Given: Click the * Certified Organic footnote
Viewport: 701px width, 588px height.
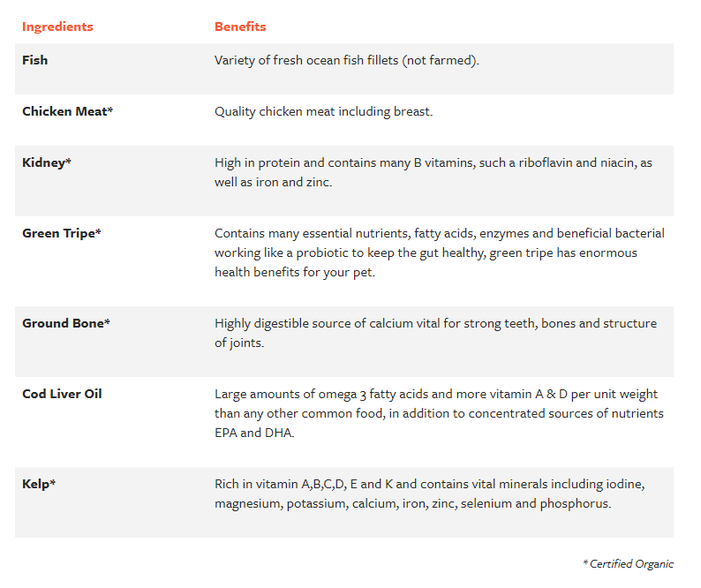Looking at the screenshot, I should (x=628, y=564).
